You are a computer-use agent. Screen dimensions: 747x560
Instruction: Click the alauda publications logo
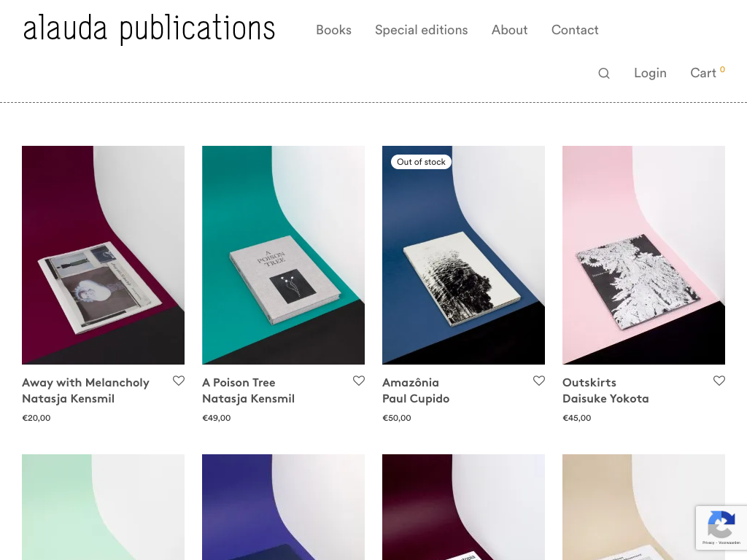(149, 29)
